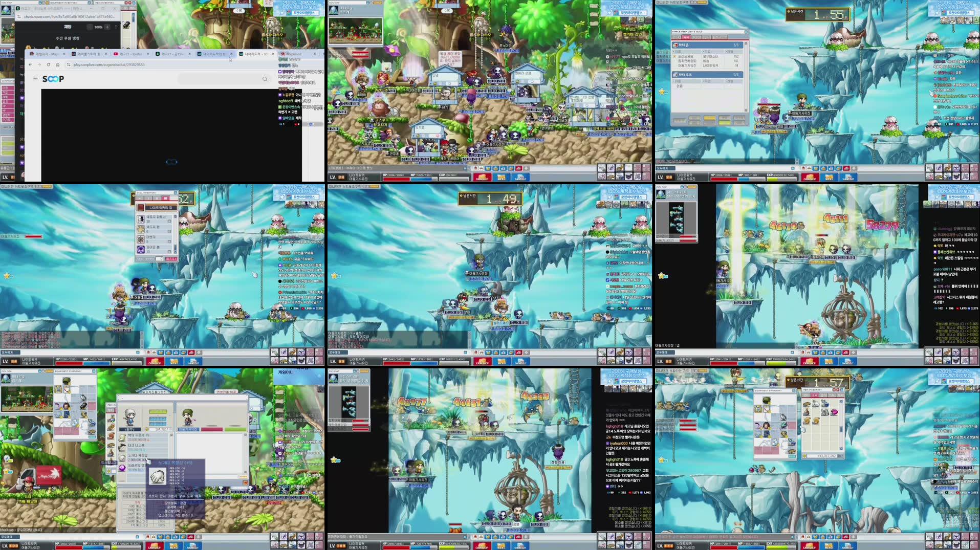This screenshot has width=980, height=550.
Task: Open CashShop in the 1:55 timer panel
Action: pos(810,178)
